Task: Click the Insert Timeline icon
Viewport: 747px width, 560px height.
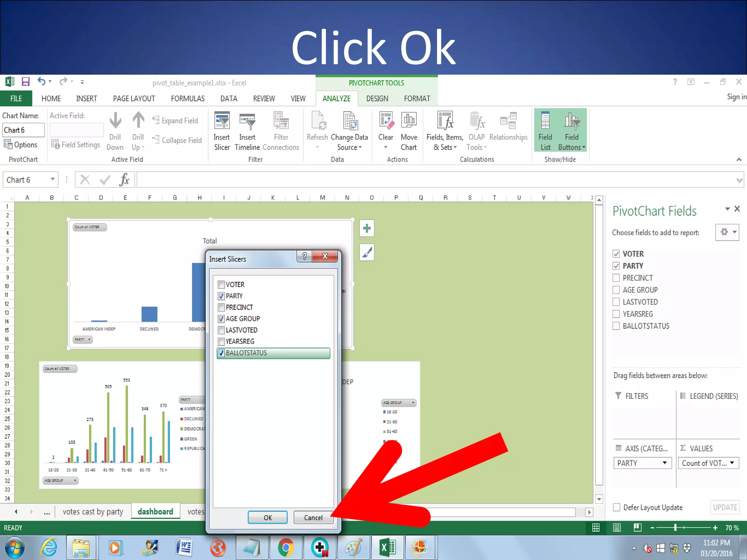Action: click(x=247, y=121)
